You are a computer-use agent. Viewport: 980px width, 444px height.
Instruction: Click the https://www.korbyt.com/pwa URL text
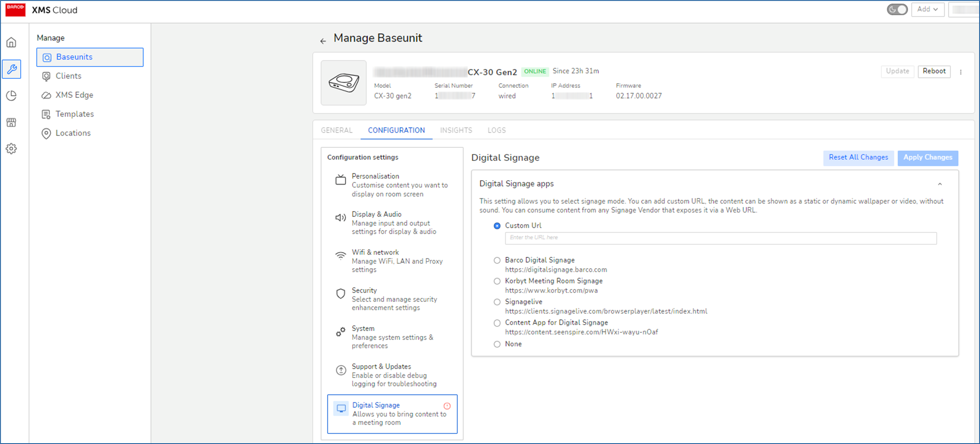pos(551,291)
